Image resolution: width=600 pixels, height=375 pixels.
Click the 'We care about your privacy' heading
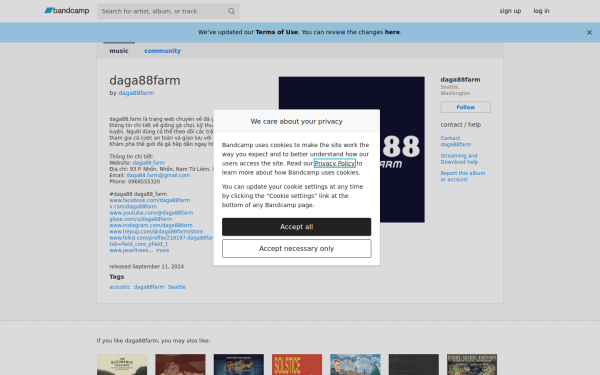point(297,121)
